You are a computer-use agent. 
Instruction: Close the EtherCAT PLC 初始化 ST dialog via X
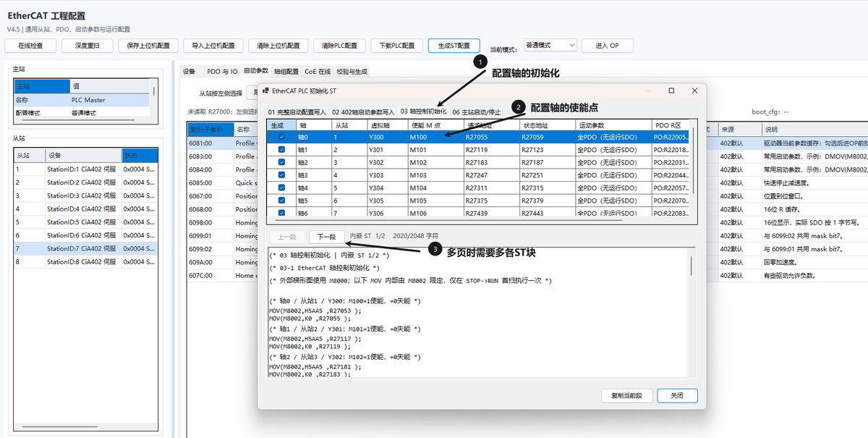coord(695,90)
